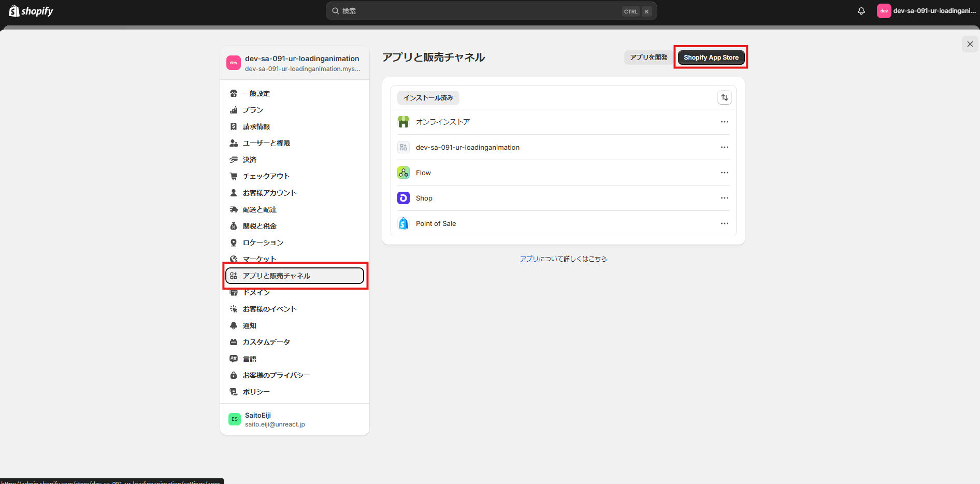Click the アプリを開発 button
Screen dimensions: 980x484
pyautogui.click(x=647, y=57)
